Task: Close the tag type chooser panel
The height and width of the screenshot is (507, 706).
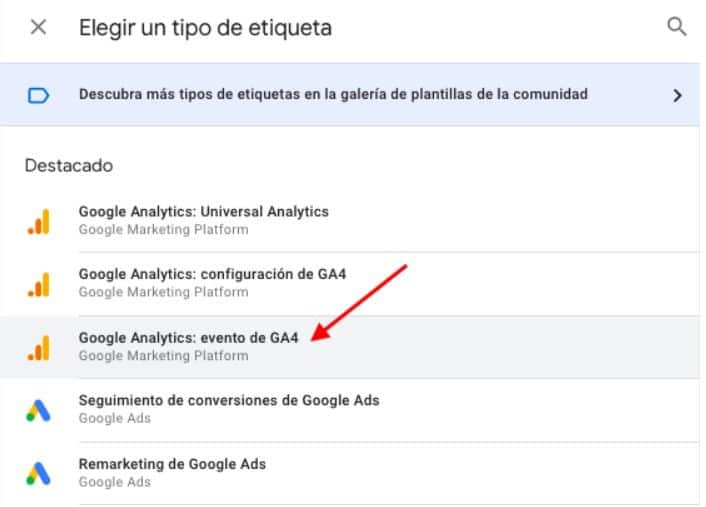Action: tap(38, 27)
